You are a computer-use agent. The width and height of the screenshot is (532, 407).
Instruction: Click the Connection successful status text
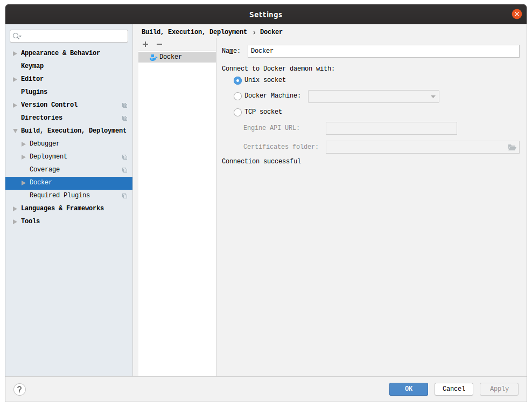coord(261,161)
